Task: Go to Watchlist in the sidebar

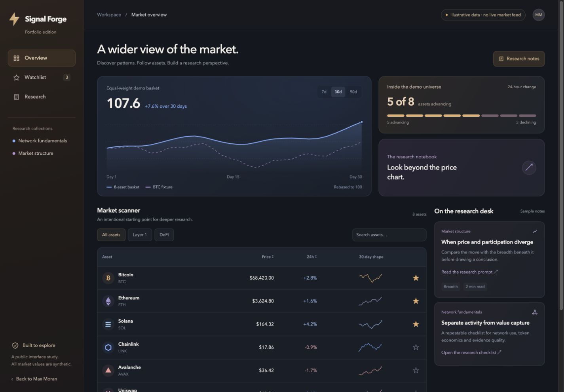Action: point(42,78)
